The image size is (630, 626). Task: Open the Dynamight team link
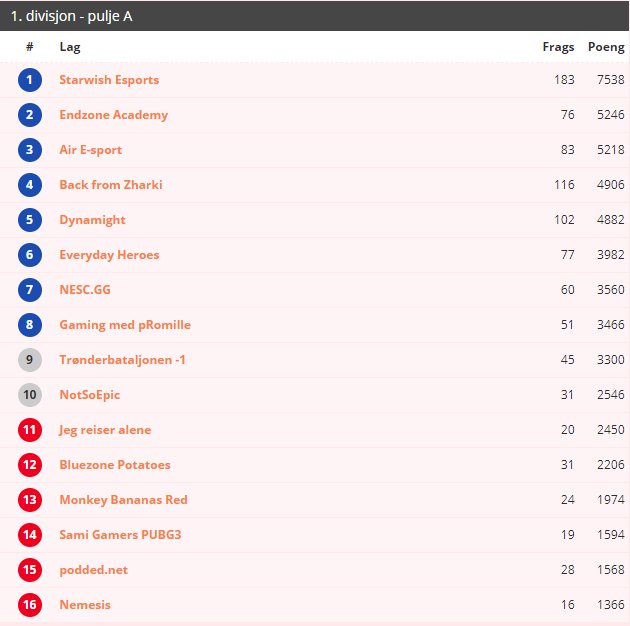[x=92, y=220]
